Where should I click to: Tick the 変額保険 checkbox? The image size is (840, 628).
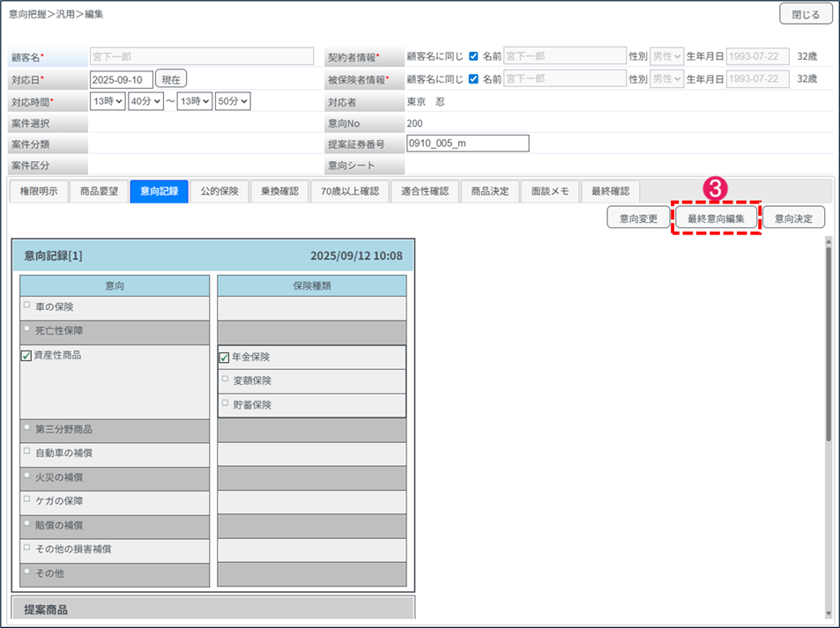pos(225,380)
